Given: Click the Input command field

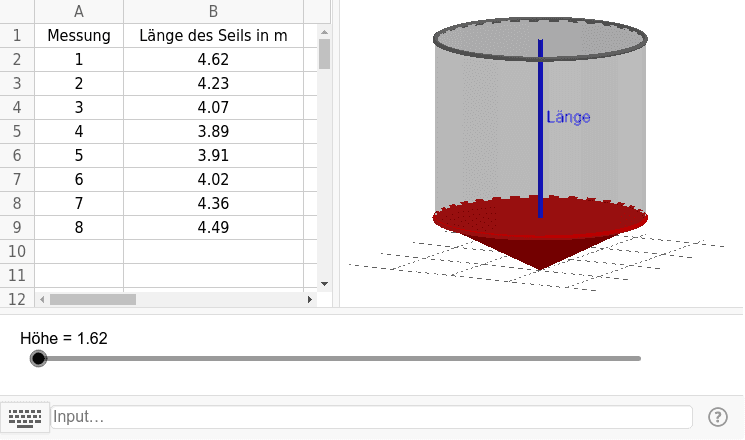Looking at the screenshot, I should [x=372, y=417].
